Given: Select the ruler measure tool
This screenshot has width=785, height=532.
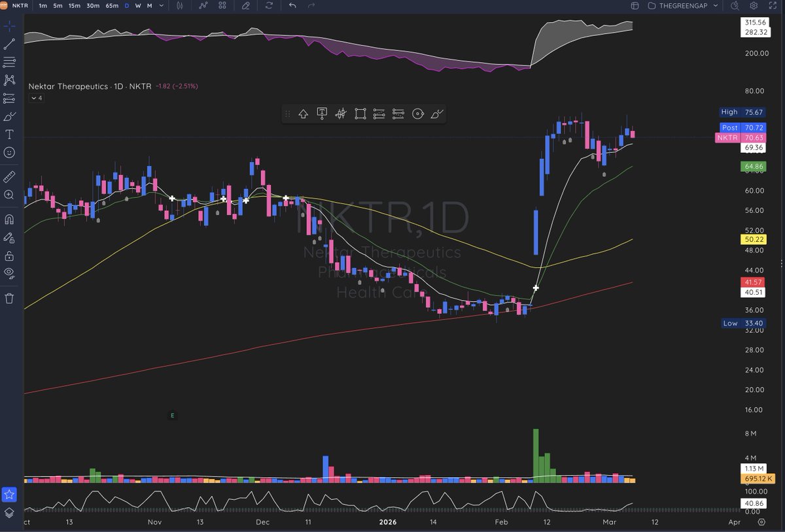Looking at the screenshot, I should click(9, 176).
